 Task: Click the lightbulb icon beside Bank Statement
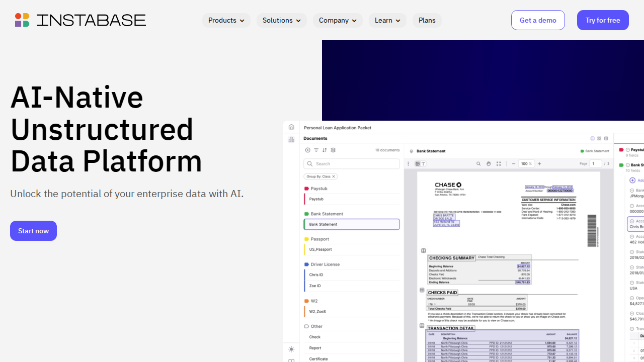[x=412, y=151]
